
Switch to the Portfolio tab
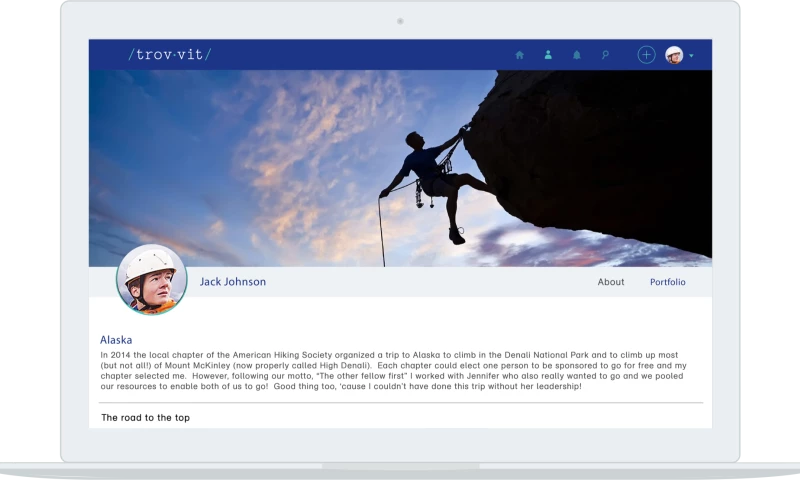point(667,282)
